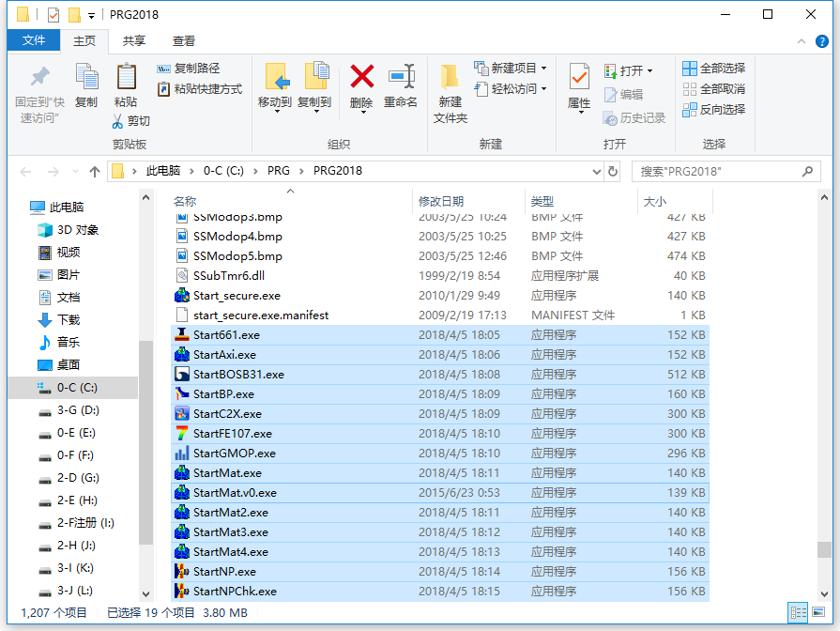The width and height of the screenshot is (840, 631).
Task: Click the Pin to Quick Access icon
Action: 39,77
